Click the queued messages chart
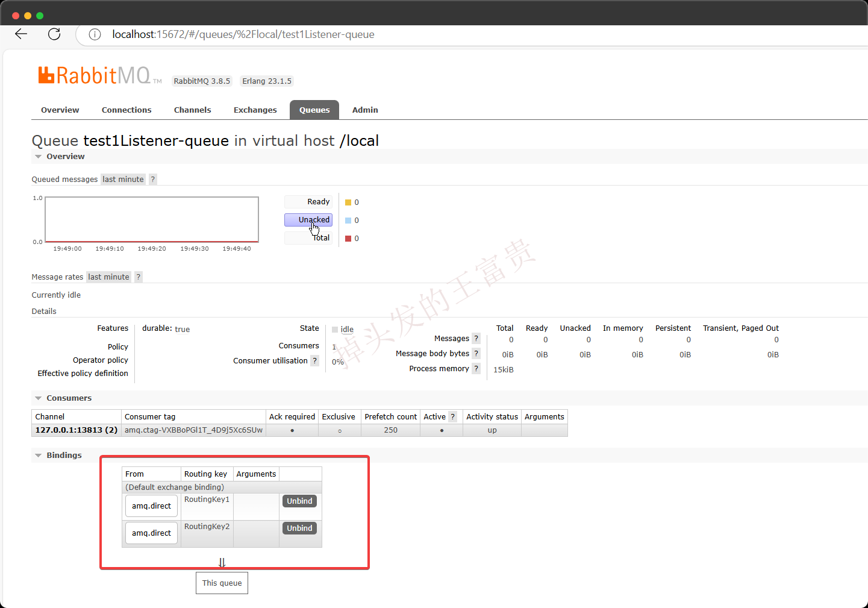Image resolution: width=868 pixels, height=608 pixels. tap(152, 219)
